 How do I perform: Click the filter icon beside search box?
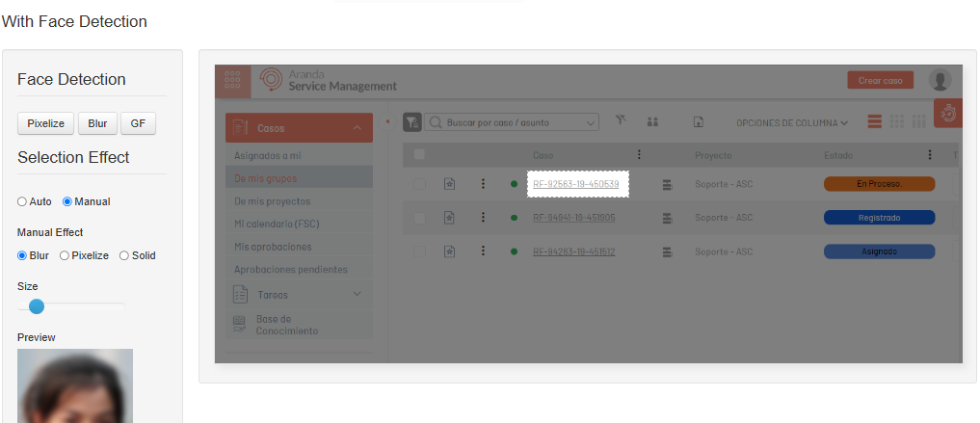411,122
